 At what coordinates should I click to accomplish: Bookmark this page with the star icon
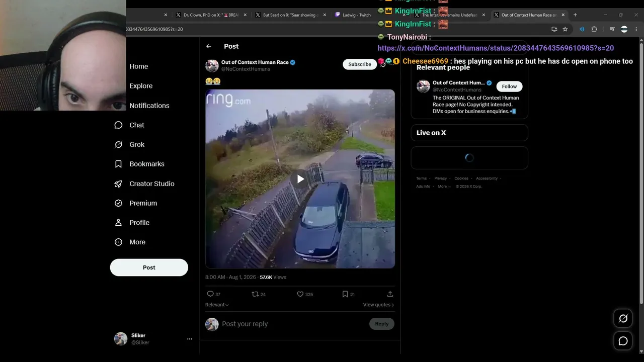[565, 29]
